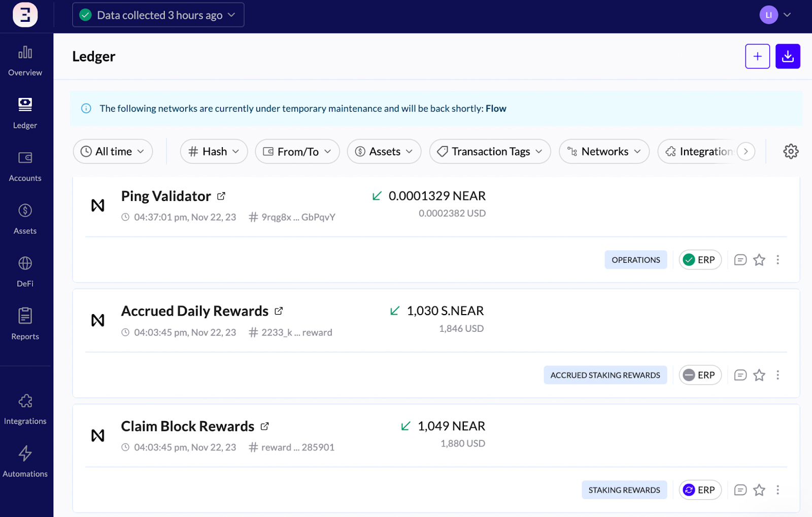Expand the Networks filter dropdown
The height and width of the screenshot is (517, 812).
(x=604, y=152)
